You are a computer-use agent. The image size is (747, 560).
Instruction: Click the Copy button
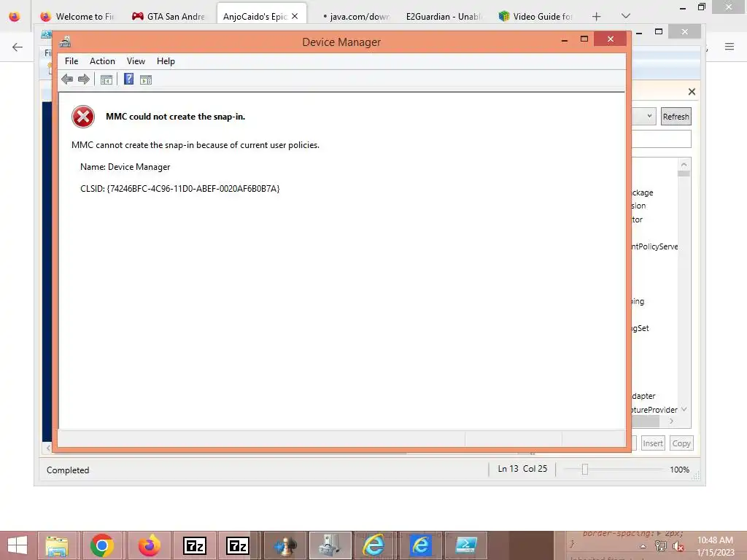681,443
